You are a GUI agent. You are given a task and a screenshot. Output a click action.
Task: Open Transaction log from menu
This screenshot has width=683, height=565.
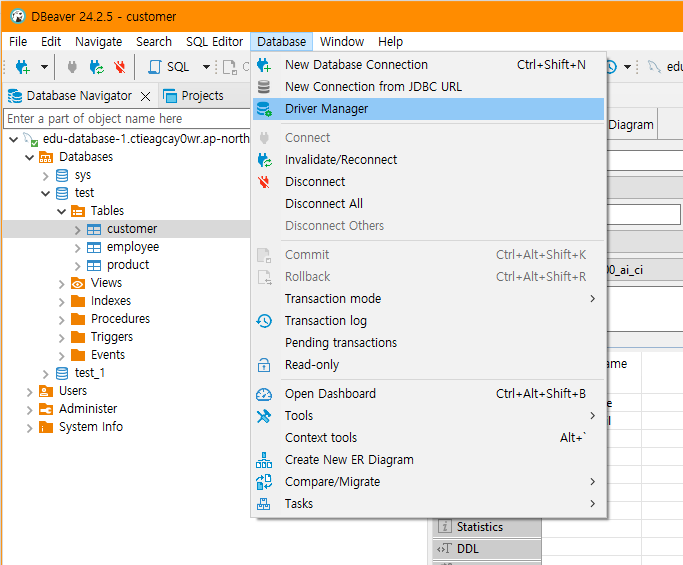tap(428, 321)
